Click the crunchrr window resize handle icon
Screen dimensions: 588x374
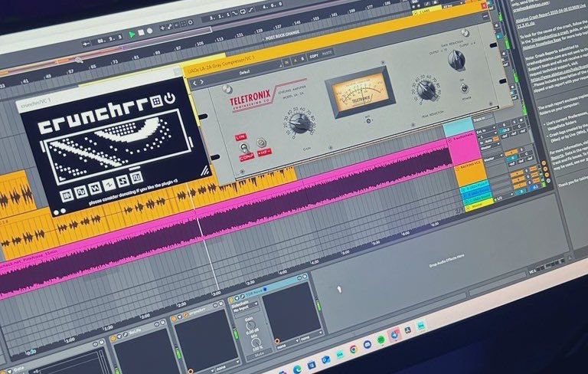pos(205,171)
